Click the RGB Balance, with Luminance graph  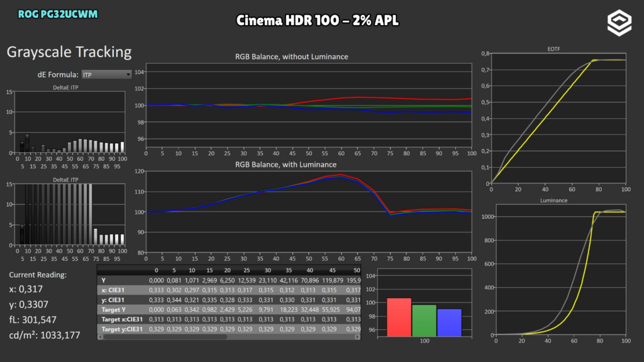pyautogui.click(x=309, y=212)
